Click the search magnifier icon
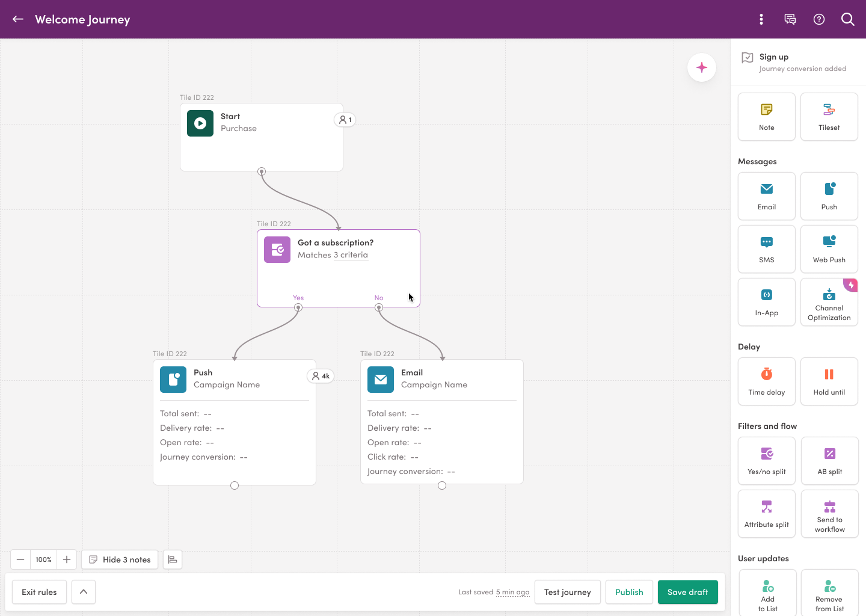 [x=848, y=19]
